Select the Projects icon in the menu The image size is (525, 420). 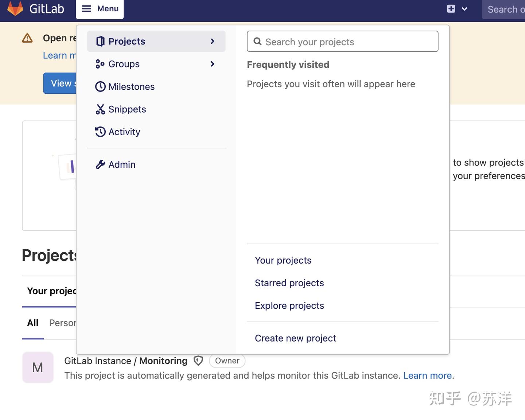coord(100,41)
